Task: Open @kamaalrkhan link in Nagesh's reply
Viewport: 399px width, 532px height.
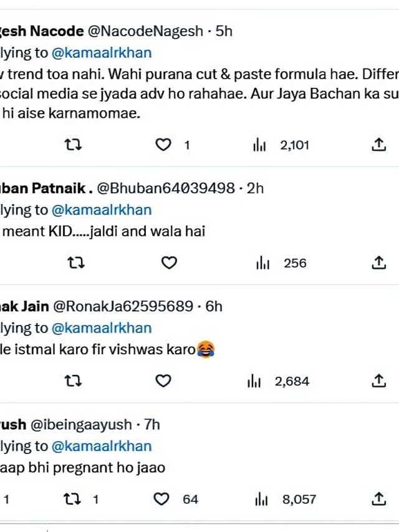Action: point(102,53)
